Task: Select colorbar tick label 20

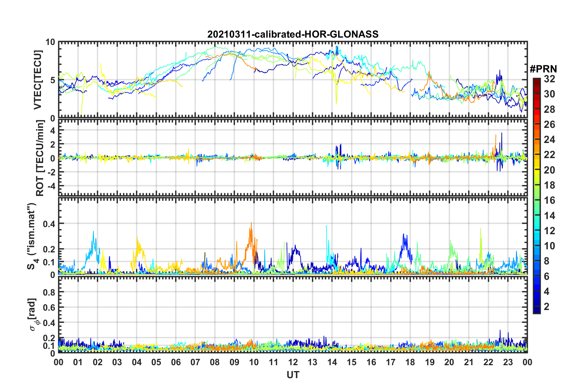Action: click(x=549, y=170)
